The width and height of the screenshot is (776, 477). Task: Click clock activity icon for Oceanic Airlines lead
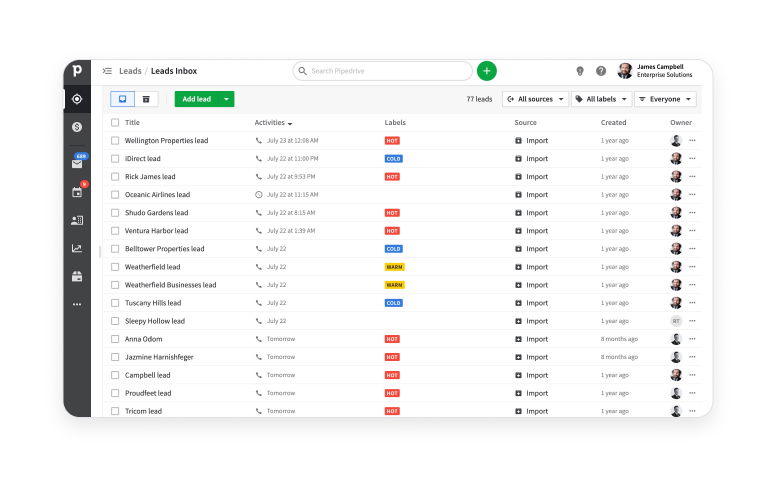[258, 194]
